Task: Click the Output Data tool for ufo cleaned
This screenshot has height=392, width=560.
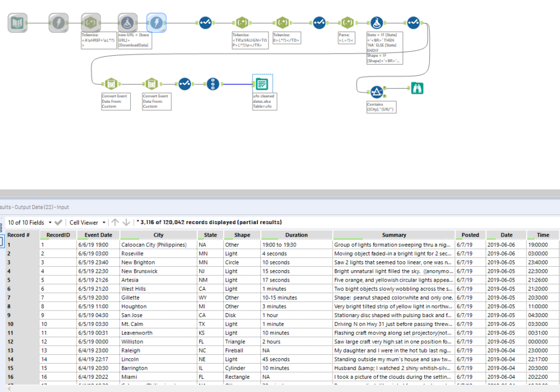Action: pyautogui.click(x=262, y=84)
